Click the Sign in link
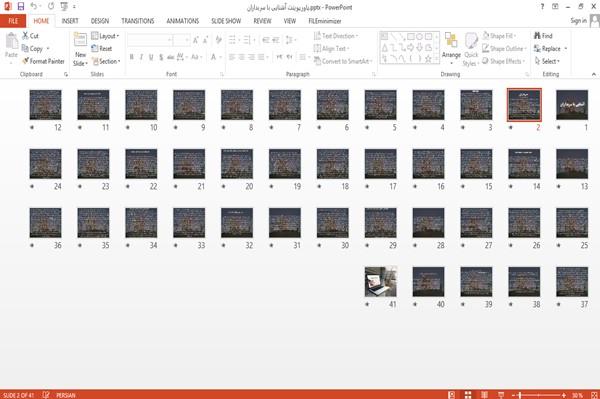Viewport: 600px width, 399px height. (578, 21)
